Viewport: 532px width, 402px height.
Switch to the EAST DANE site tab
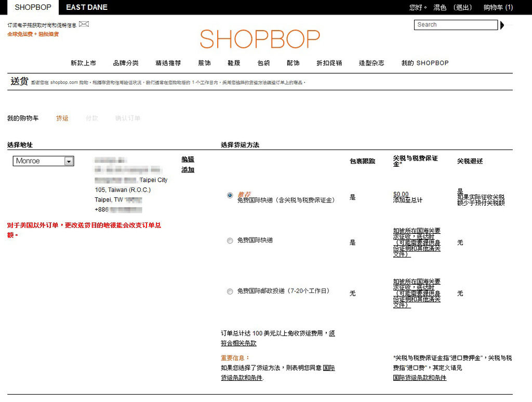(x=87, y=7)
